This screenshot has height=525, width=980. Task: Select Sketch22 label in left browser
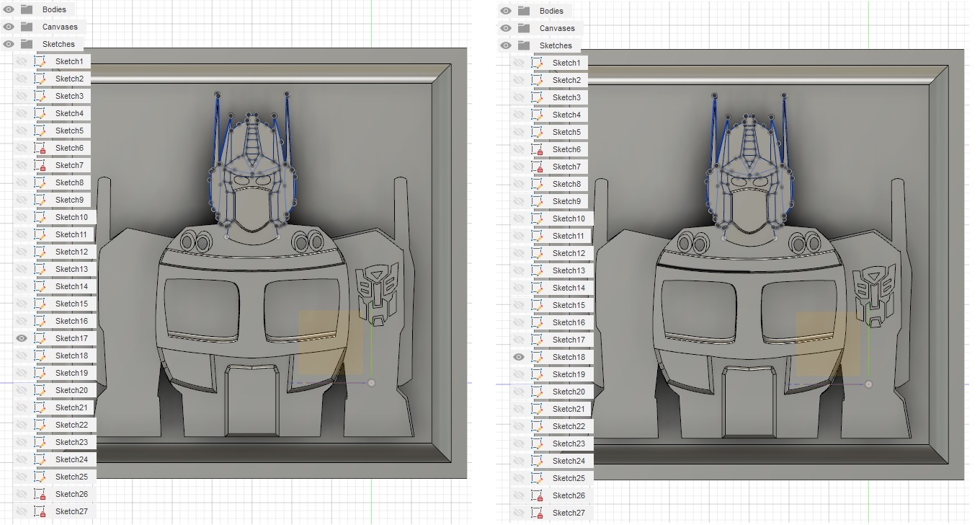pos(71,425)
